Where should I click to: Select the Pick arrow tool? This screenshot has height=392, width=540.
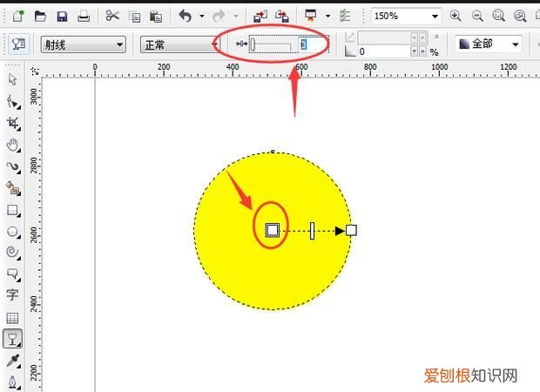(x=13, y=79)
